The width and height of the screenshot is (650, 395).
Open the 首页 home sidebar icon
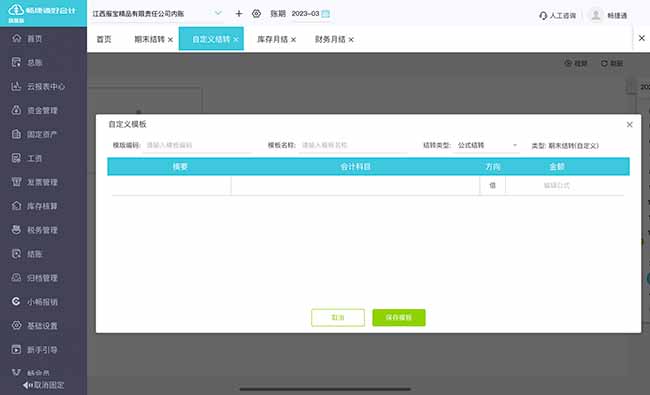click(17, 39)
